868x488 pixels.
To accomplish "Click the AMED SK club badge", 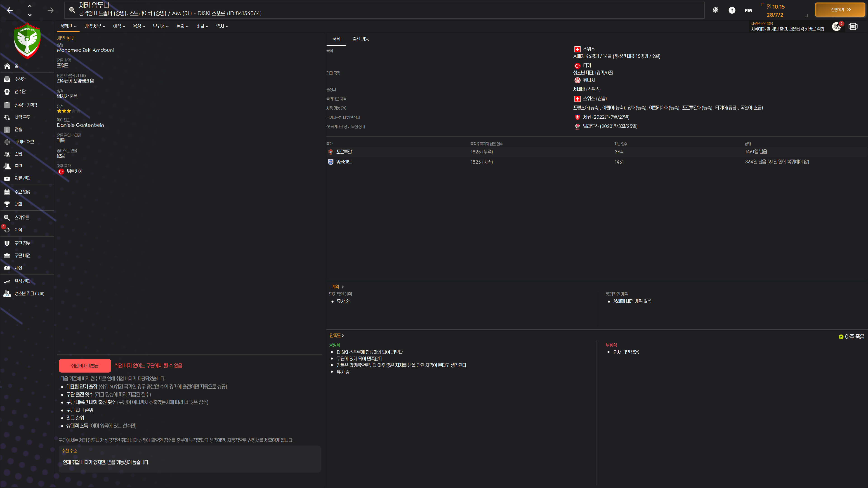I will 27,41.
